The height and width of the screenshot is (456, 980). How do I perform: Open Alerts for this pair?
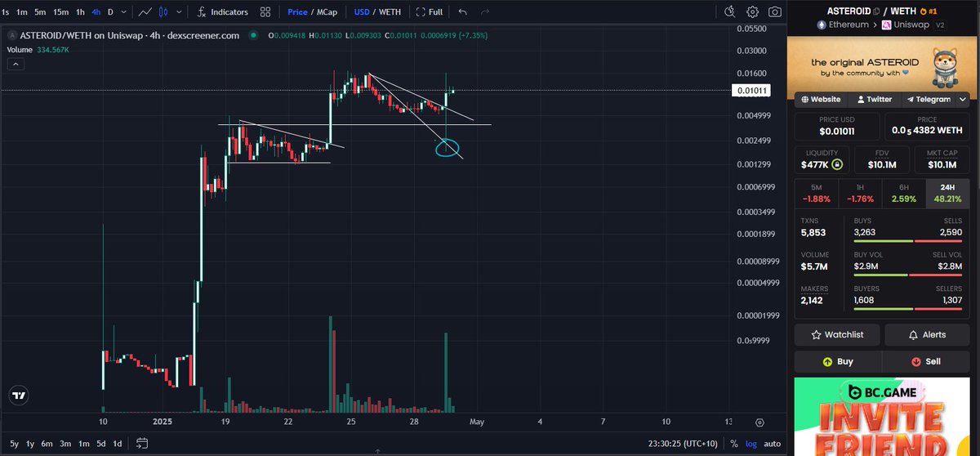[x=928, y=334]
